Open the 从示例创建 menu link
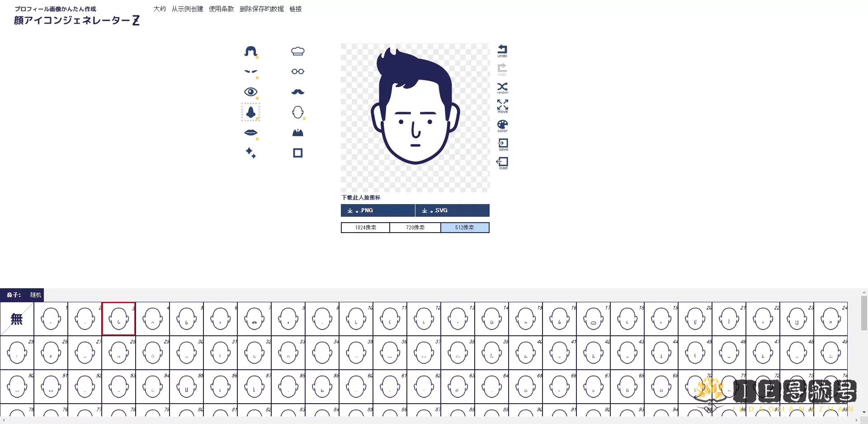Viewport: 868px width, 424px height. click(x=187, y=9)
